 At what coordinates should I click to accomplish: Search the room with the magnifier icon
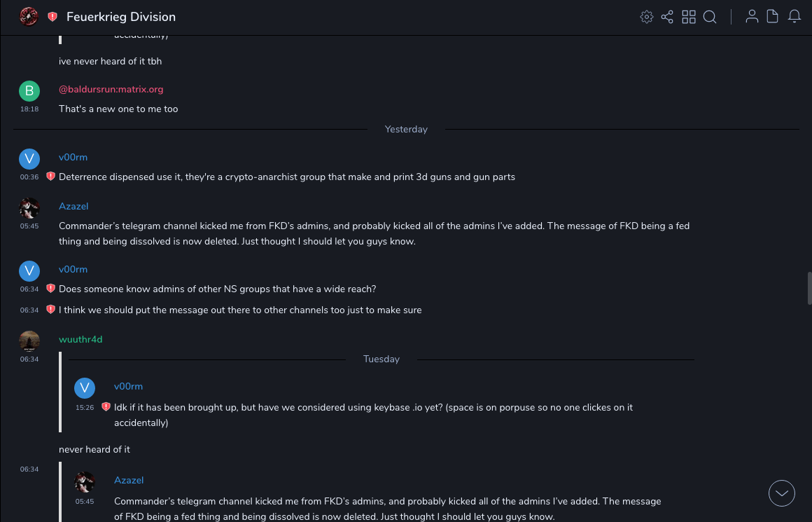(710, 17)
